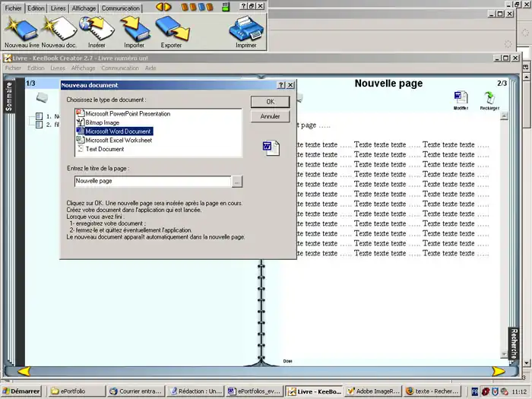532x399 pixels.
Task: Click the page title input field
Action: coord(152,182)
